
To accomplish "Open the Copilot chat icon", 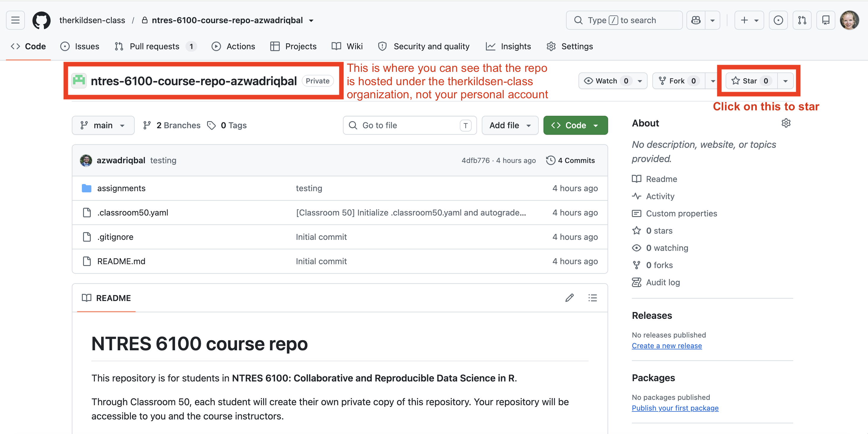I will point(696,20).
